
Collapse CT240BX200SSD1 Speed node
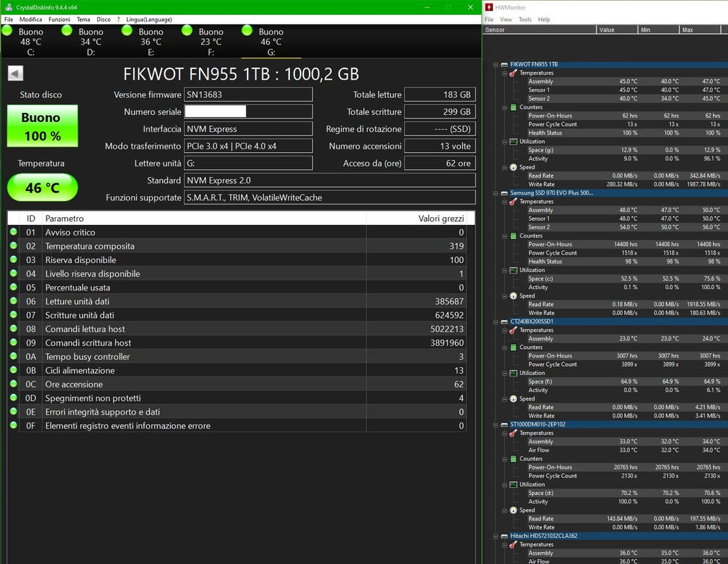click(504, 398)
